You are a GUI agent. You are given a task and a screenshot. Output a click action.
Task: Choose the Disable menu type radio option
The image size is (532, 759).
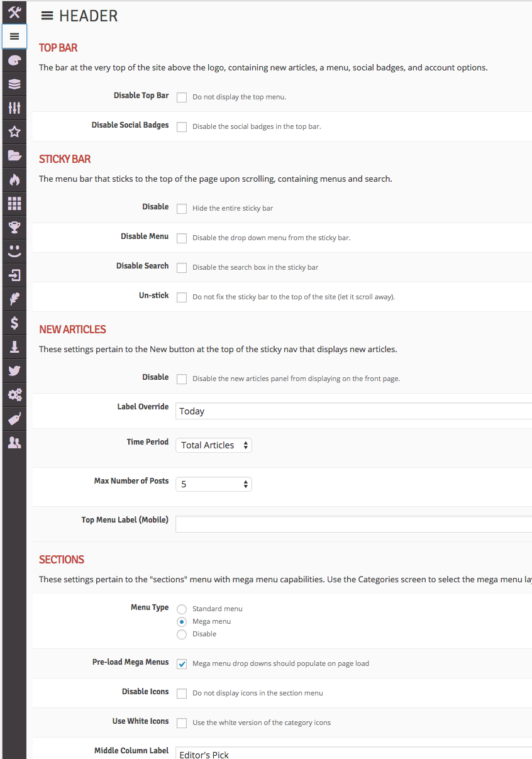point(182,634)
